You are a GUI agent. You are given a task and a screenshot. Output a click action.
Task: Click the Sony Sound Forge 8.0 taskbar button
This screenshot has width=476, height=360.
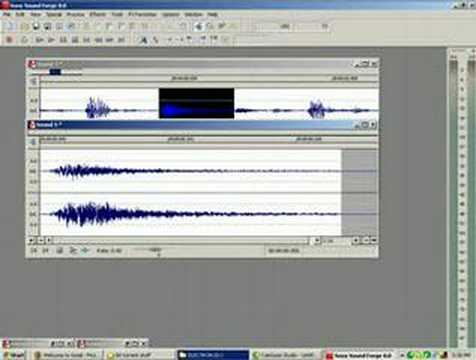(359, 355)
